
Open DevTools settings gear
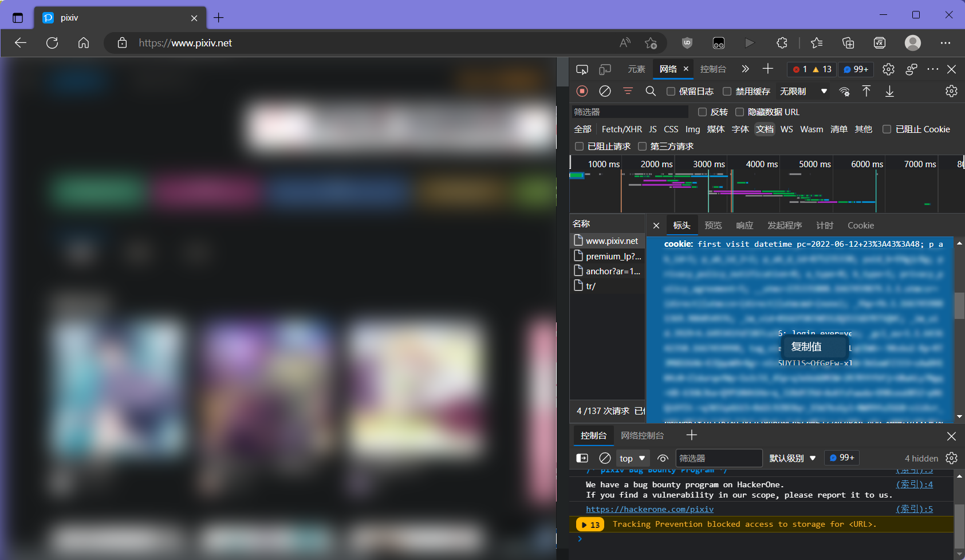[888, 69]
